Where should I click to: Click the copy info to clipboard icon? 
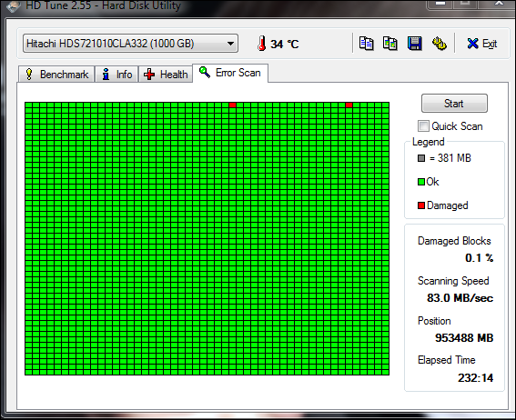point(366,44)
